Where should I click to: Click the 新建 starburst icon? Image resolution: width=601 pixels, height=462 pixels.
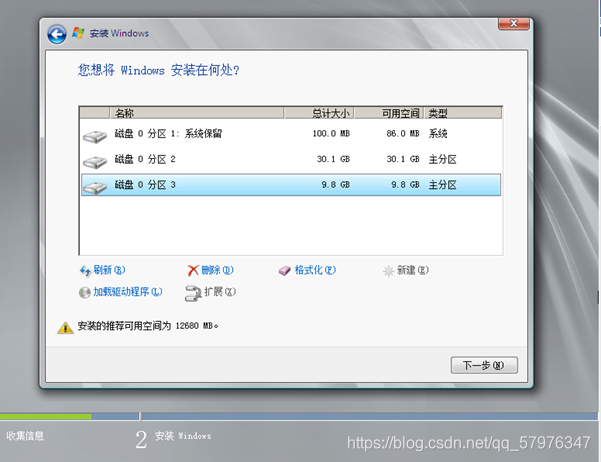click(388, 271)
